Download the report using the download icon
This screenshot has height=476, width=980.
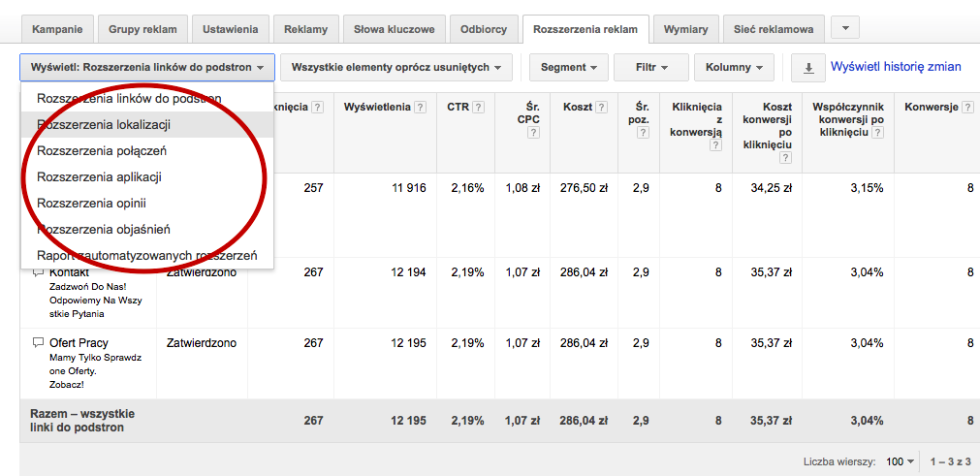tap(807, 68)
